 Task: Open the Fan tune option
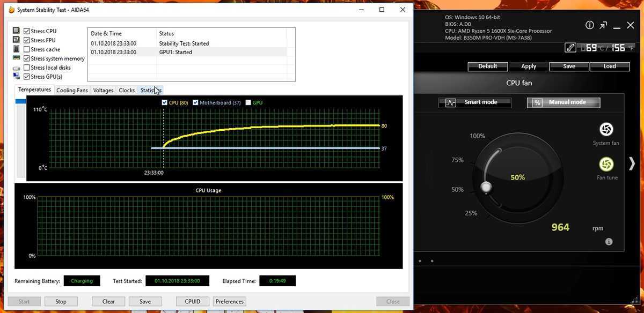[606, 164]
